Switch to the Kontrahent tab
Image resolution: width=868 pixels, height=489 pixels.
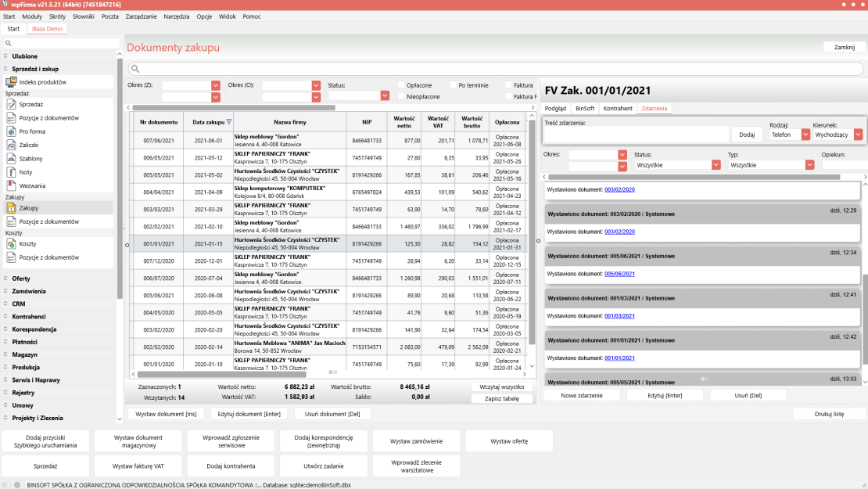(x=618, y=109)
